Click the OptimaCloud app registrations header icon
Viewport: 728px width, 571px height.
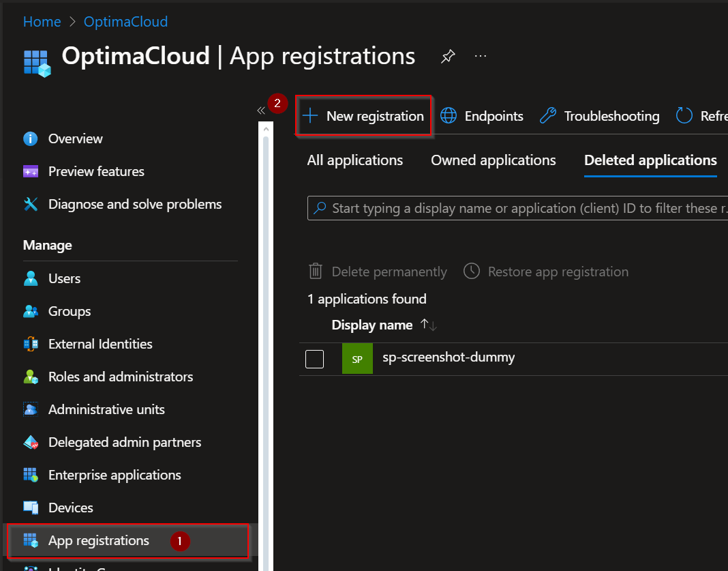click(37, 63)
